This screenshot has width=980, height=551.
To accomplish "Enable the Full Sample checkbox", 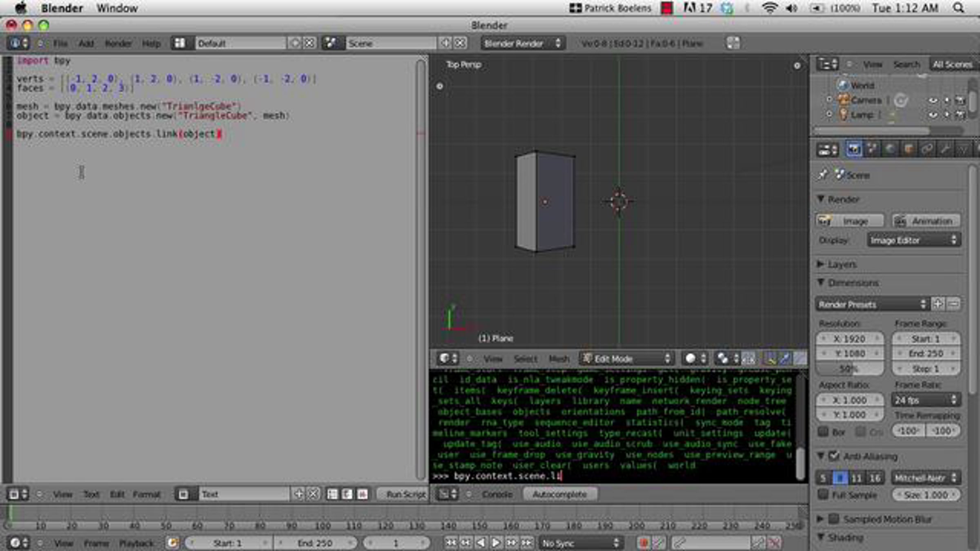I will click(823, 494).
